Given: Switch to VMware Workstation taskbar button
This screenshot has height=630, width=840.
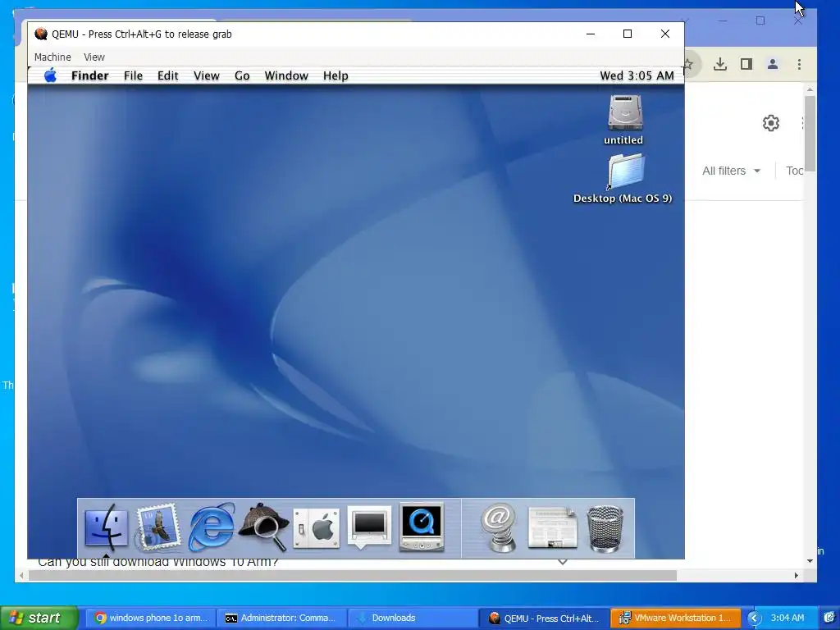Looking at the screenshot, I should click(x=675, y=619).
